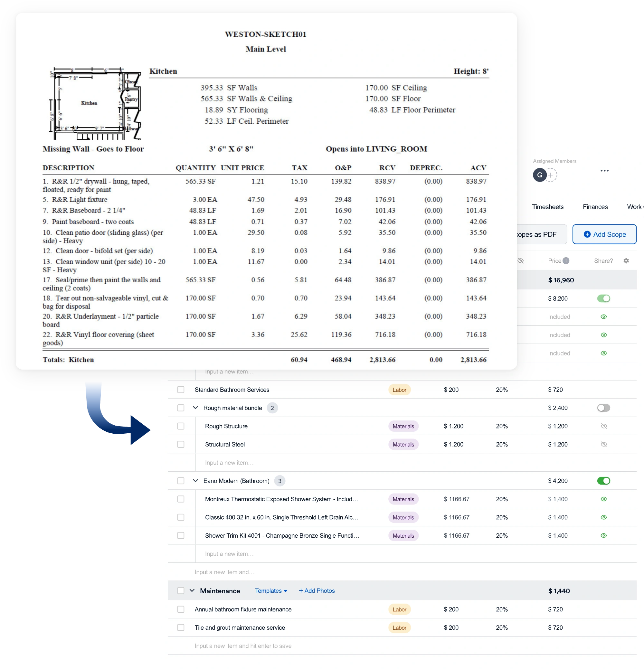
Task: Open the table settings gear icon
Action: click(626, 261)
